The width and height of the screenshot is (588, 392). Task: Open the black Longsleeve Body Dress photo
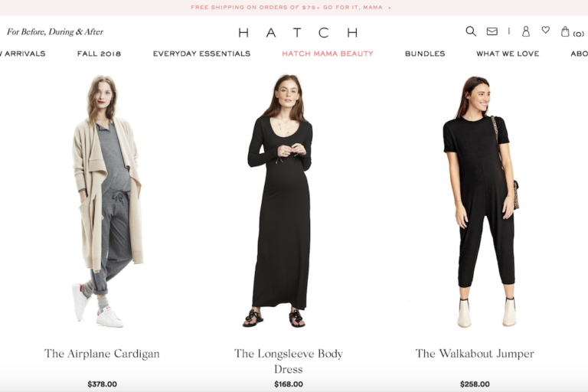279,201
